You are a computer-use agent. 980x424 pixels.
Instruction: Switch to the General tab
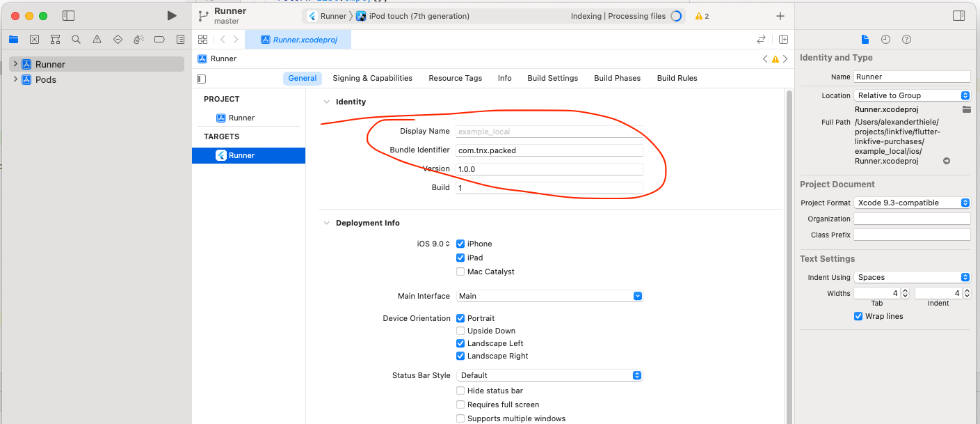[x=303, y=78]
